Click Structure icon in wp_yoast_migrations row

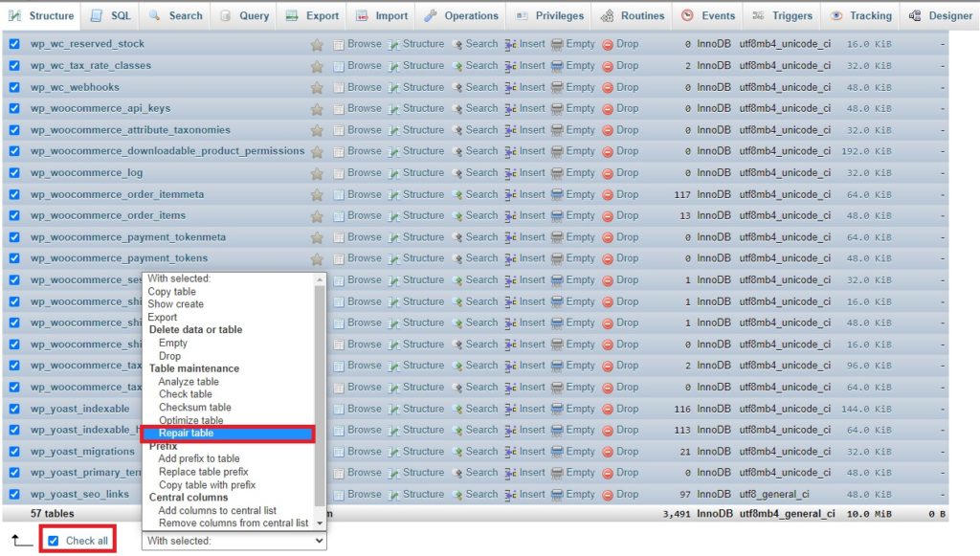coord(393,452)
